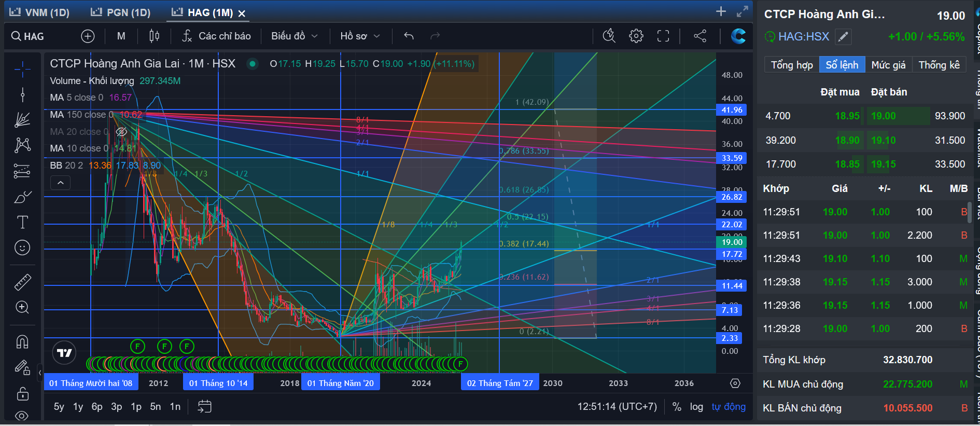Choose the pattern drawing tool
980x426 pixels.
click(22, 145)
